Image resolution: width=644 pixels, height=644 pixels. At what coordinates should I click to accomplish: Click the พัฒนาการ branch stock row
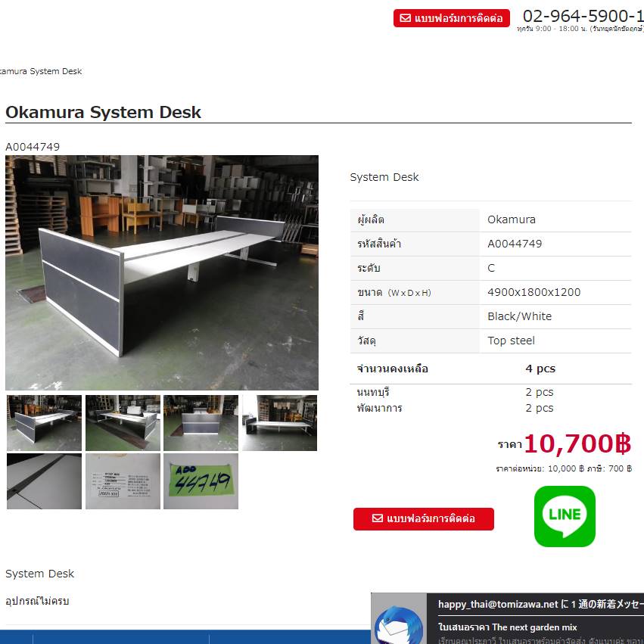pyautogui.click(x=491, y=408)
